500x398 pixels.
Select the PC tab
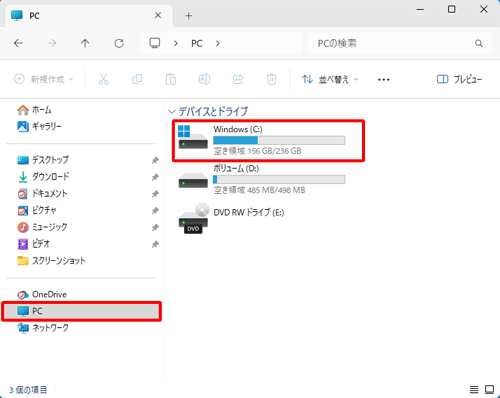89,16
